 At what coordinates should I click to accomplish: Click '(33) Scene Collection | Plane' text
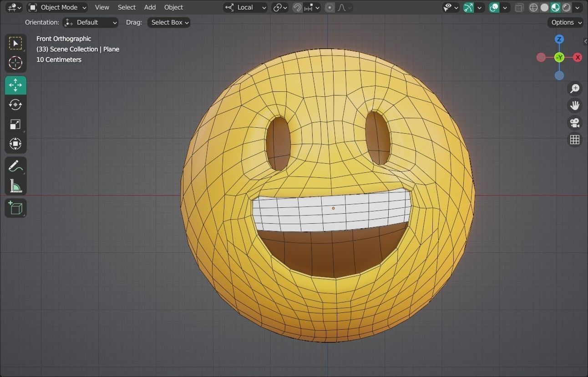click(78, 49)
